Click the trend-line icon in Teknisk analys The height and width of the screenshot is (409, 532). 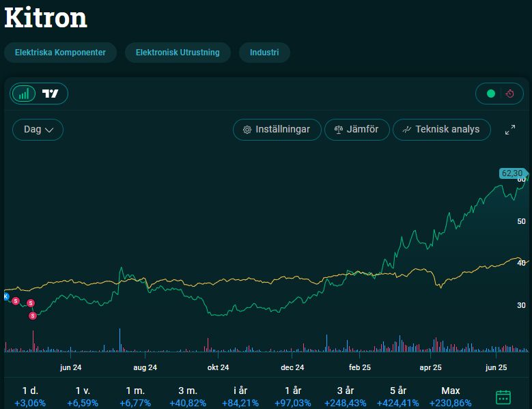(407, 130)
